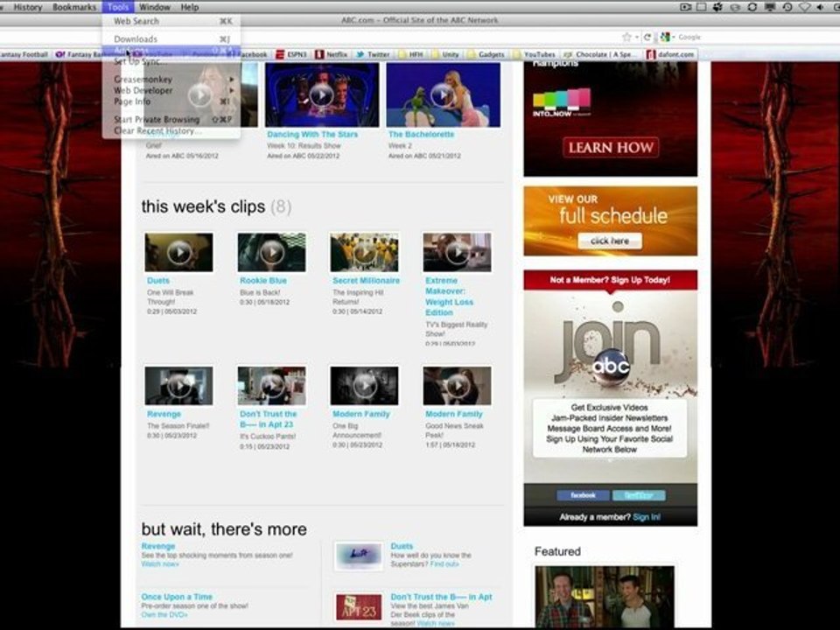Click the Duets thumbnail in more section
The height and width of the screenshot is (630, 840).
click(359, 556)
